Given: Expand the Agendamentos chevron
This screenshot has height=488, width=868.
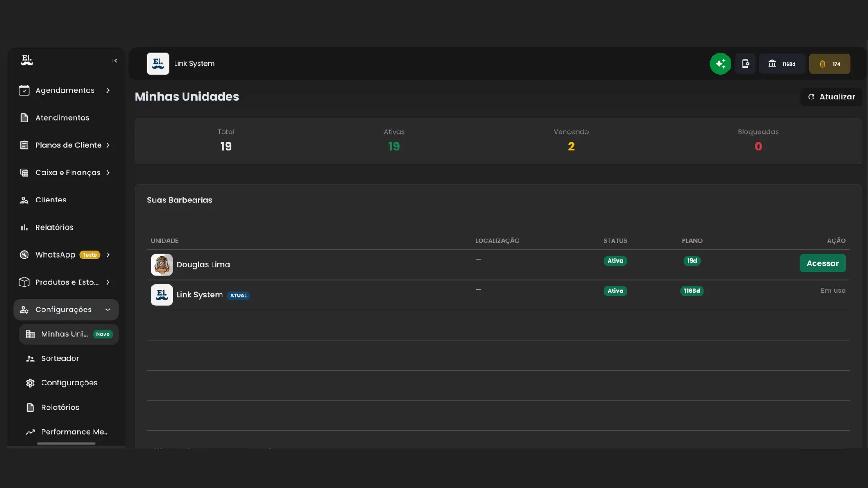Looking at the screenshot, I should (x=108, y=90).
